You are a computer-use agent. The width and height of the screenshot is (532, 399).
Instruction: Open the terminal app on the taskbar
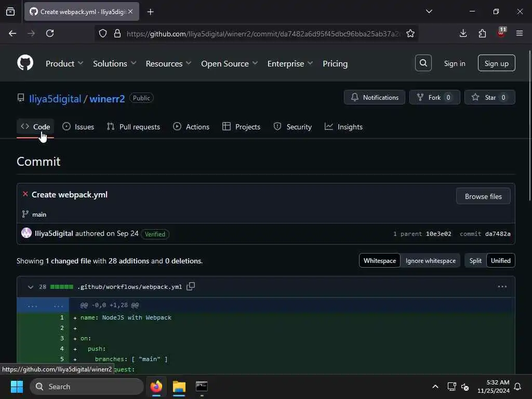pos(202,386)
